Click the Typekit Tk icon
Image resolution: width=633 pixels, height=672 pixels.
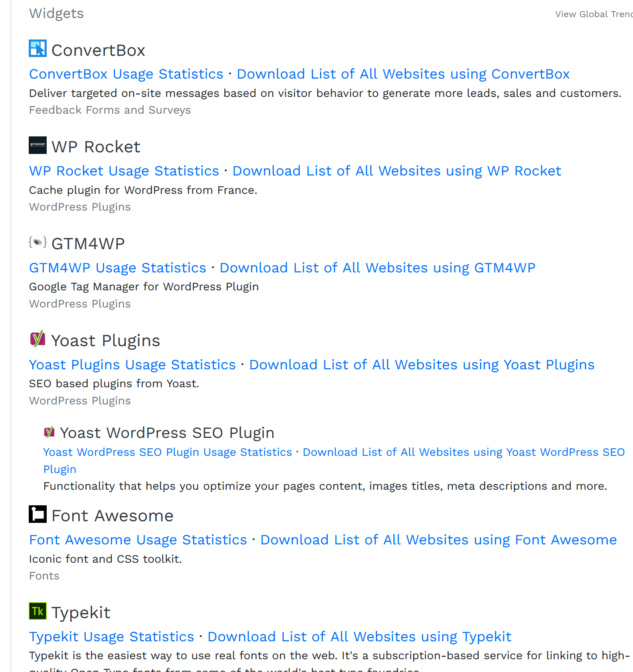[x=38, y=611]
